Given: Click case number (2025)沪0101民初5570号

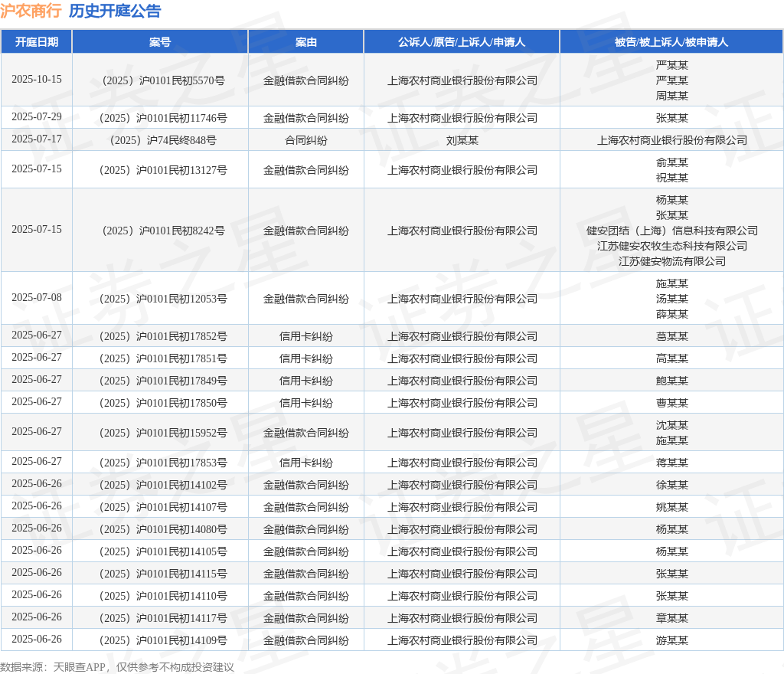Looking at the screenshot, I should (164, 80).
